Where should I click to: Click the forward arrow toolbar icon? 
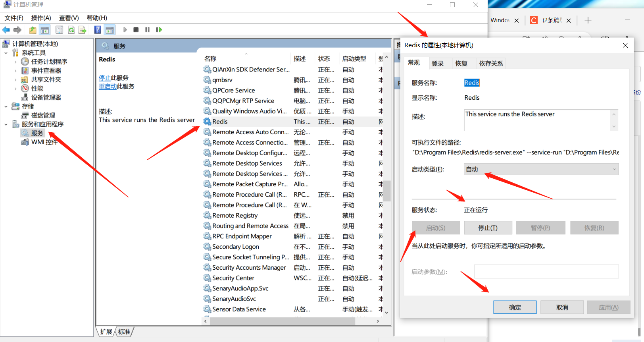(17, 30)
